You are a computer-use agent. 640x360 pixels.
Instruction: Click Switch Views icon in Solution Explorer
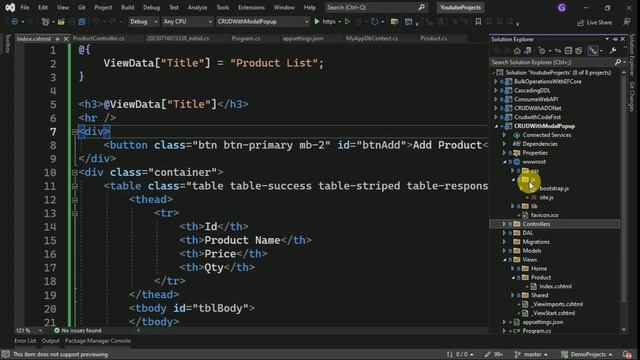click(x=527, y=51)
